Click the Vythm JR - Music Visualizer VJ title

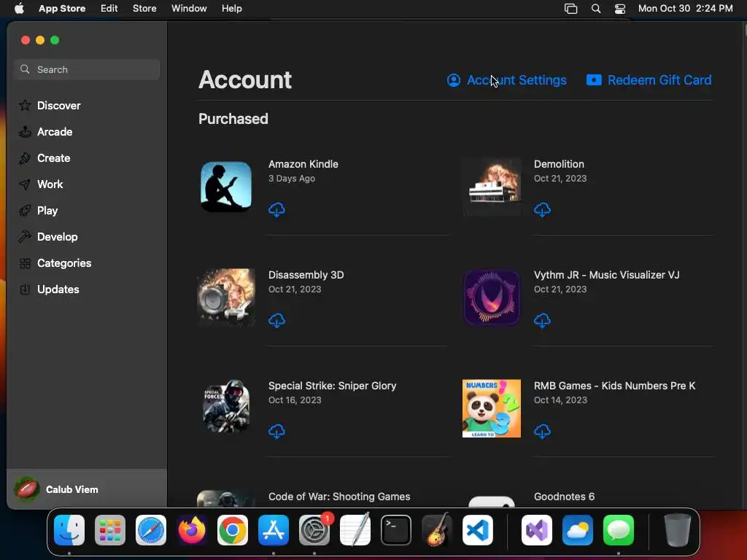[x=606, y=275]
